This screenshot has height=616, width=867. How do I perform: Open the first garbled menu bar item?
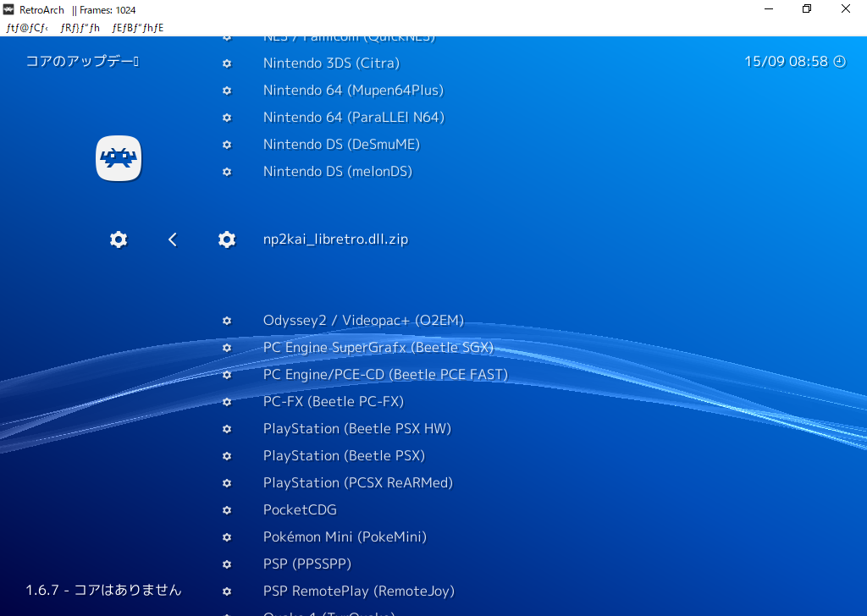tap(27, 28)
